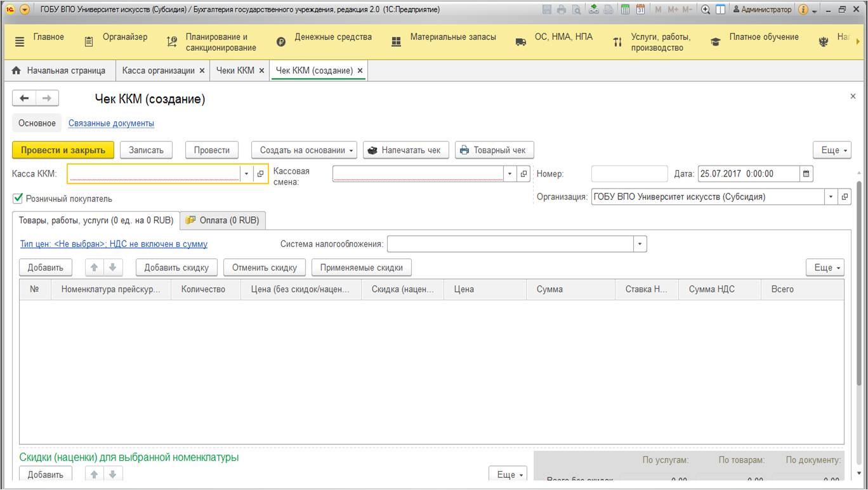Viewport: 868px width, 490px height.
Task: Click the zoom magnifier icon in title bar
Action: (x=704, y=10)
